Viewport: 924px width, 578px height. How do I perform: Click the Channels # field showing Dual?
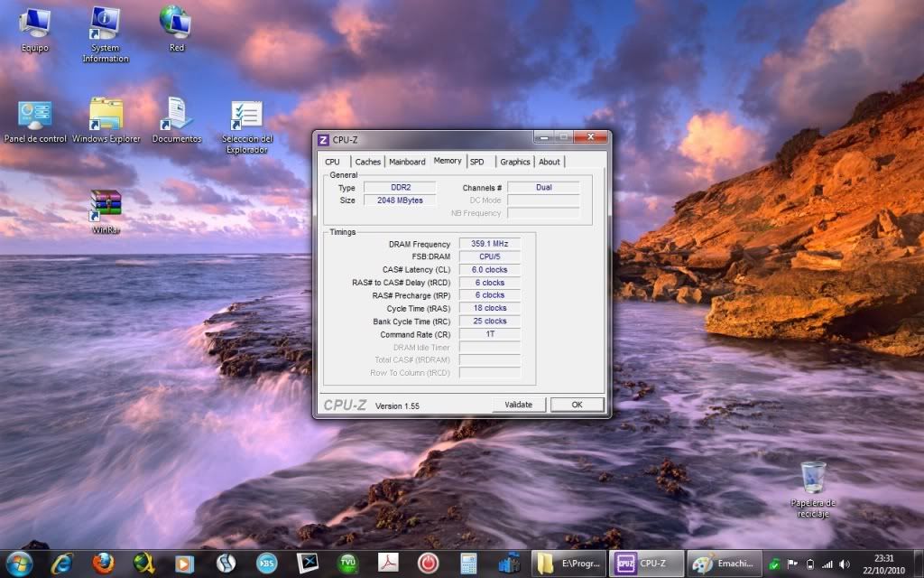543,188
